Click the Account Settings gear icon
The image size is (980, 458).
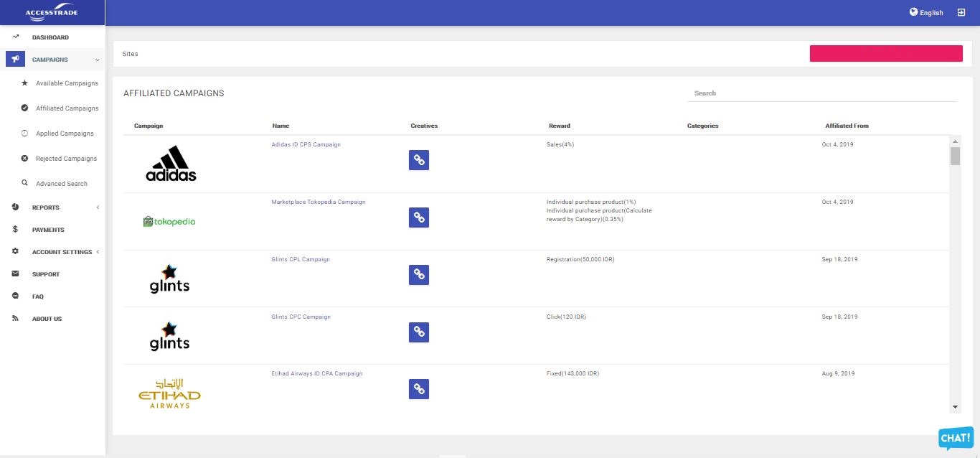click(16, 252)
